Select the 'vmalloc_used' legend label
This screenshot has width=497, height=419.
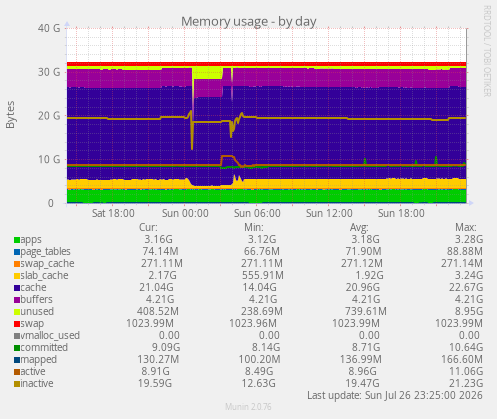point(50,335)
